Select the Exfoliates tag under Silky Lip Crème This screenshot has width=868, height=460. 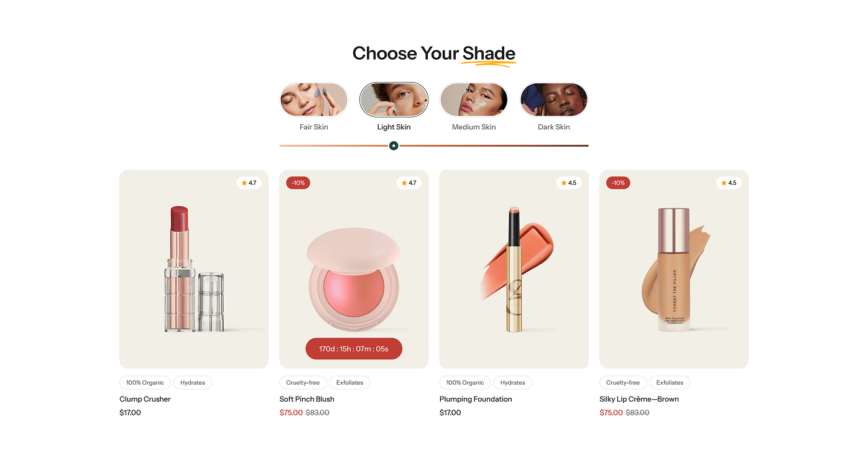(670, 383)
